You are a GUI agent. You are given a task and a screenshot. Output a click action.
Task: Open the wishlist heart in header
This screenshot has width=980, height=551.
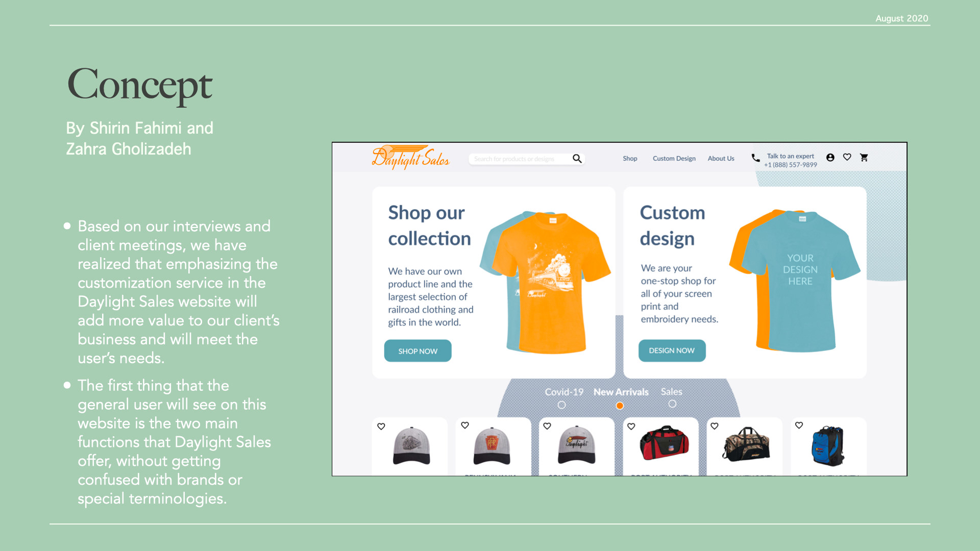pos(847,157)
